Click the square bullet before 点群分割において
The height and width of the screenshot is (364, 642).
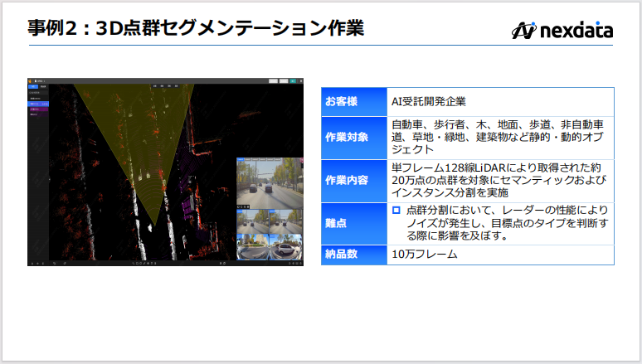point(396,211)
